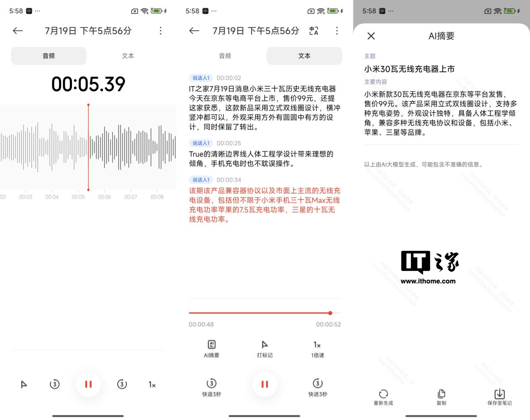Open the three-dot overflow menu
Image resolution: width=530 pixels, height=420 pixels.
(x=161, y=31)
